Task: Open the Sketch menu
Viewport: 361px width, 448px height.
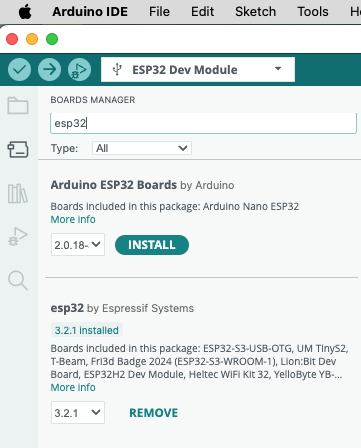Action: pos(255,12)
